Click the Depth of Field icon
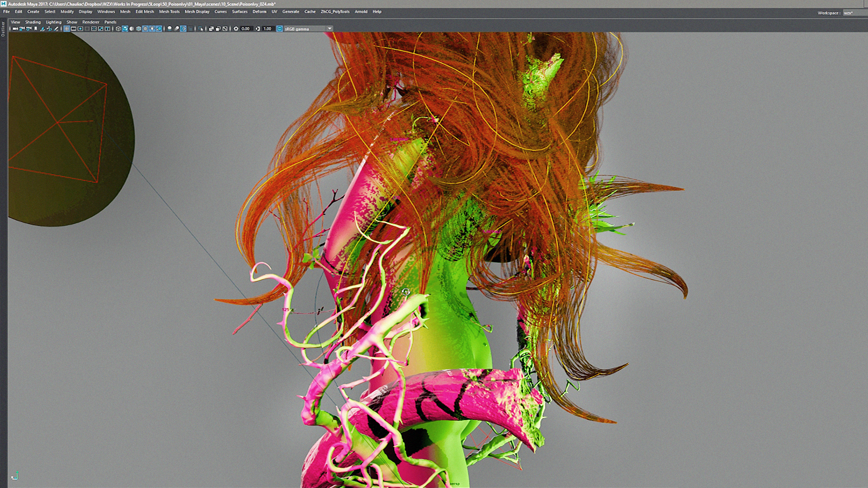 (x=190, y=28)
